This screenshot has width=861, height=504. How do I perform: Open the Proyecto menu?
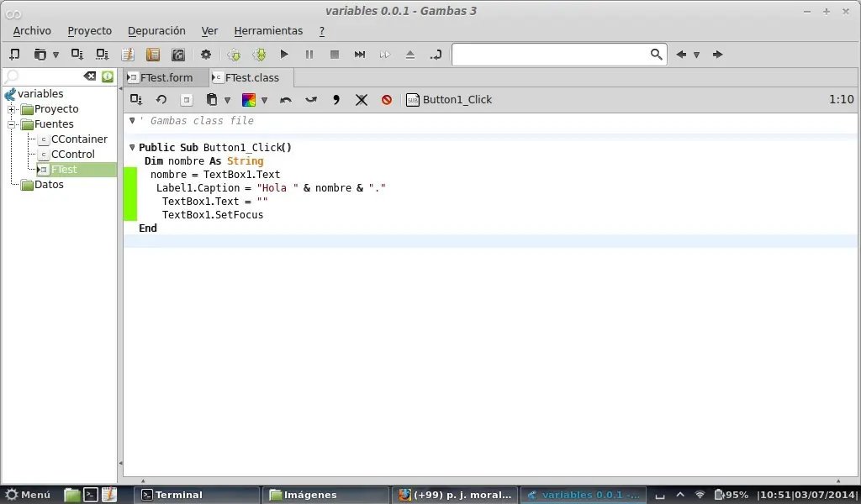[x=89, y=31]
